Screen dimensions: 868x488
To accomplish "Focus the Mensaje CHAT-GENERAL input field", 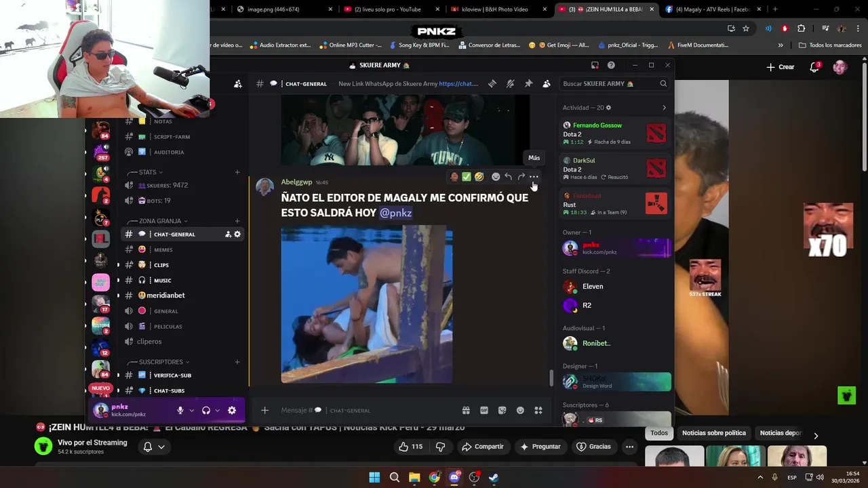I will pos(366,410).
